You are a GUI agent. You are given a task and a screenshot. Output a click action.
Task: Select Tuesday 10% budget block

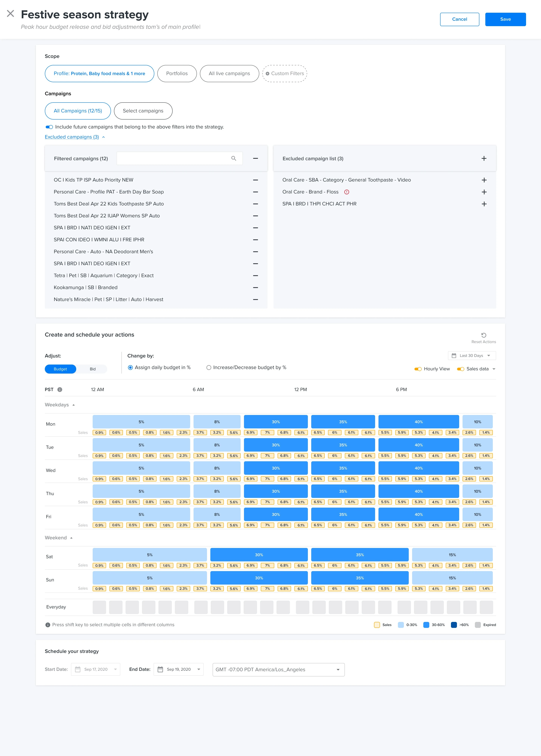click(477, 445)
